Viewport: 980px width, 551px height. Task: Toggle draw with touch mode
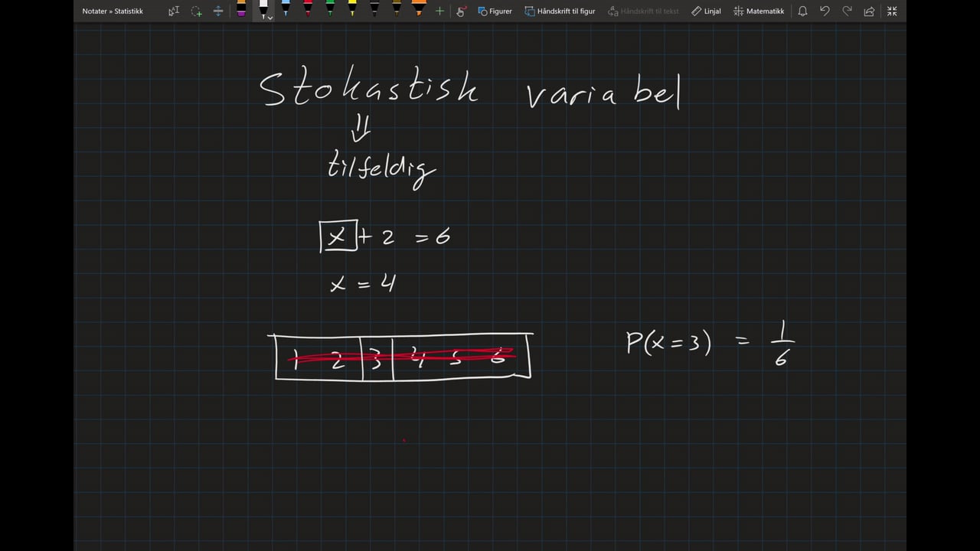[x=461, y=11]
